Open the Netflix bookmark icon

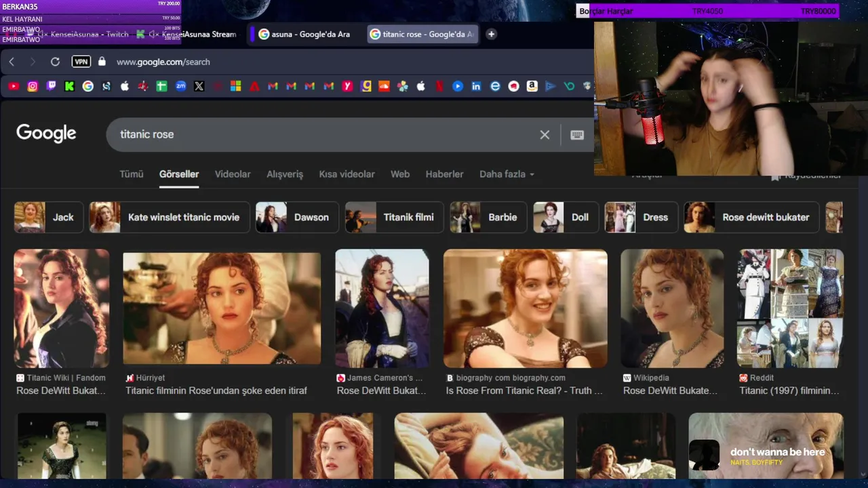(439, 86)
